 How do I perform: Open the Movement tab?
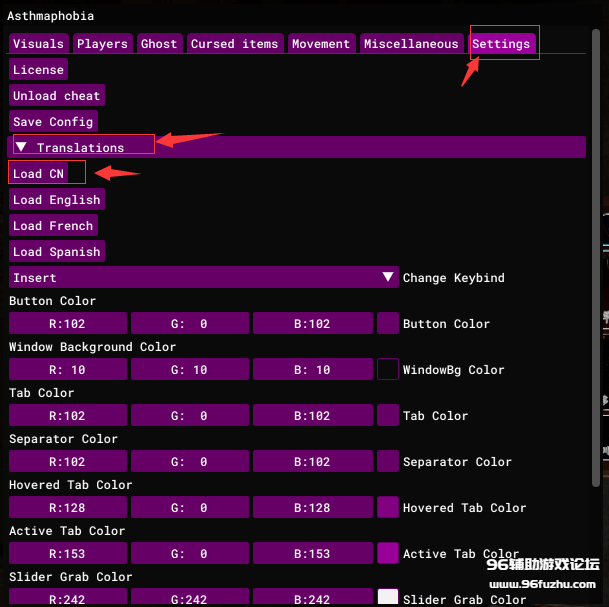point(321,44)
